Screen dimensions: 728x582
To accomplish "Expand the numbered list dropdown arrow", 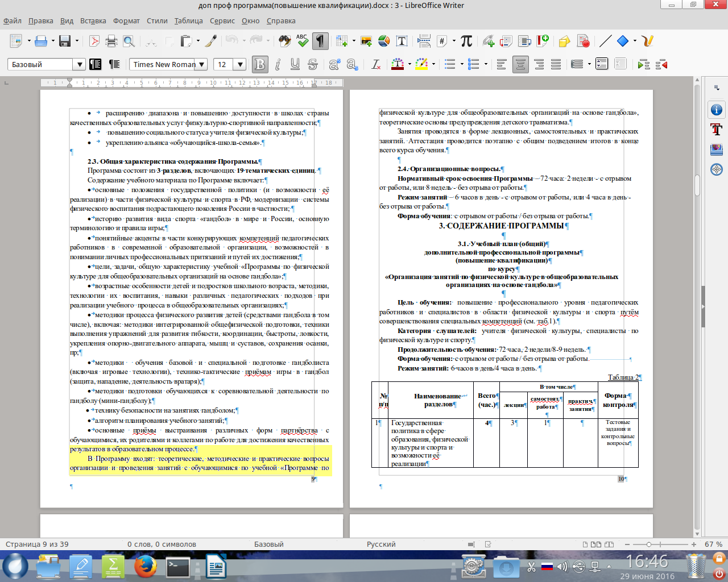I will (x=485, y=64).
